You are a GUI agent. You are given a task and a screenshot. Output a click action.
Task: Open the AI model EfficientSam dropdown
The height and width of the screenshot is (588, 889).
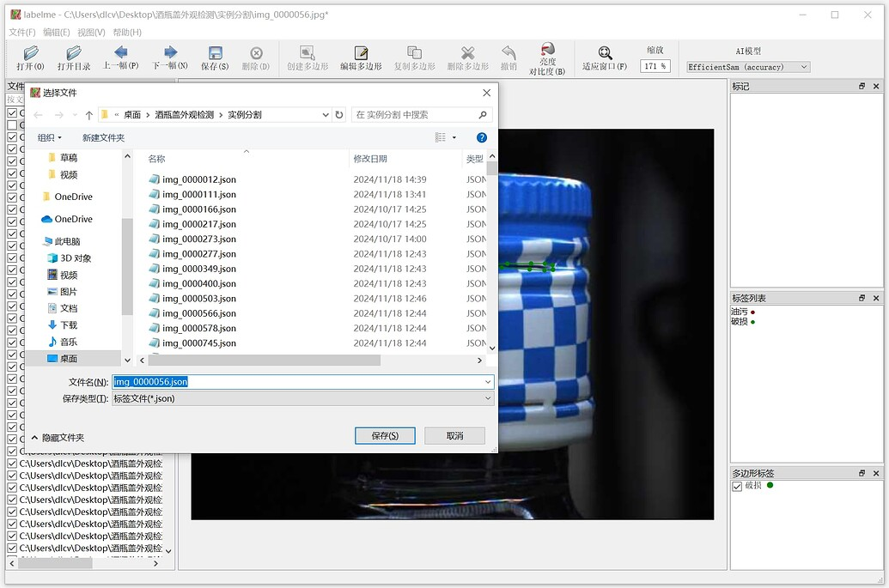pos(748,67)
